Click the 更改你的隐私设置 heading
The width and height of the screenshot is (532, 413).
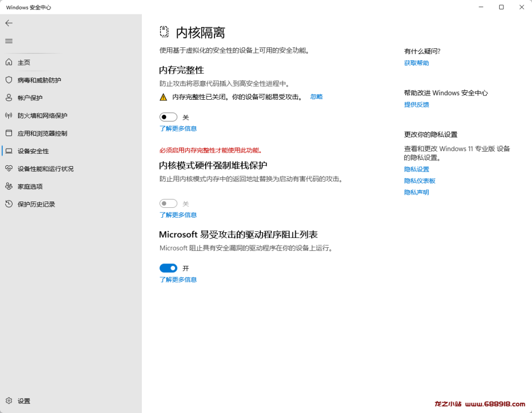pyautogui.click(x=431, y=135)
